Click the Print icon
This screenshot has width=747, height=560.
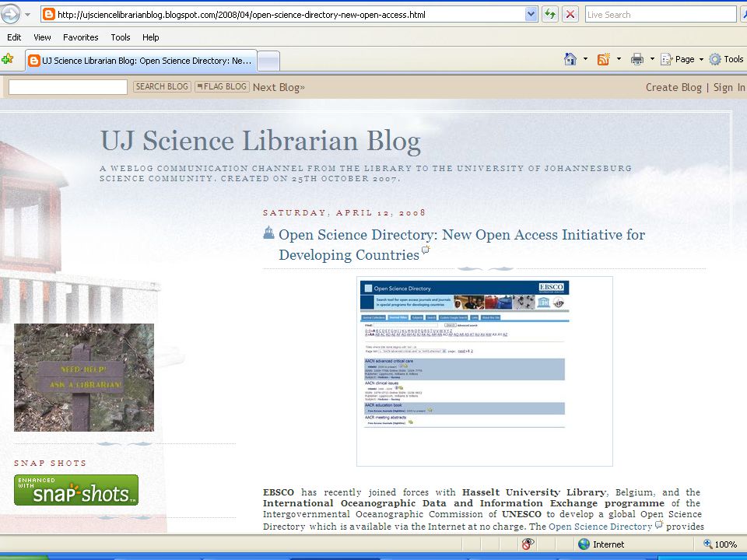coord(637,59)
